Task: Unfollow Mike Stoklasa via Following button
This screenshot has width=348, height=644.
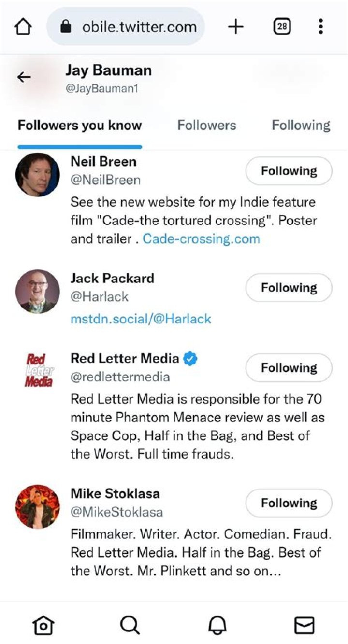Action: (x=289, y=503)
